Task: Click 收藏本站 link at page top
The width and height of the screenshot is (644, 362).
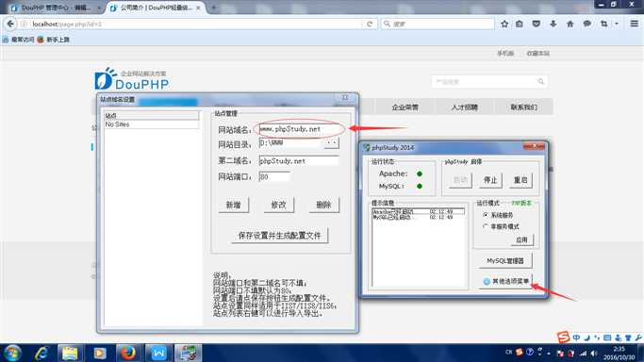Action: (538, 54)
